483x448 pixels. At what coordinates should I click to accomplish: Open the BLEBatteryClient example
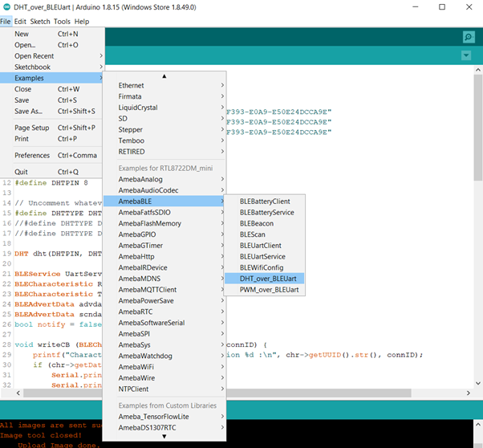tap(265, 201)
